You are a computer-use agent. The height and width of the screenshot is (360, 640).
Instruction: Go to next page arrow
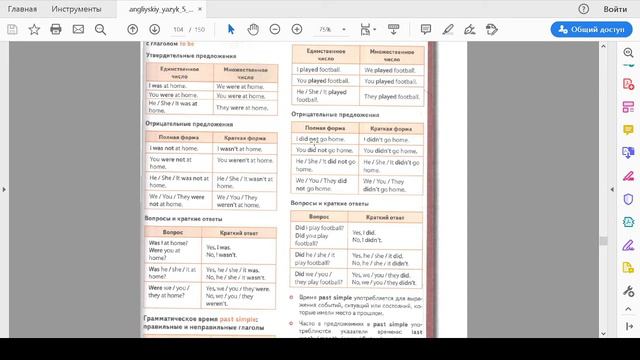[x=154, y=29]
